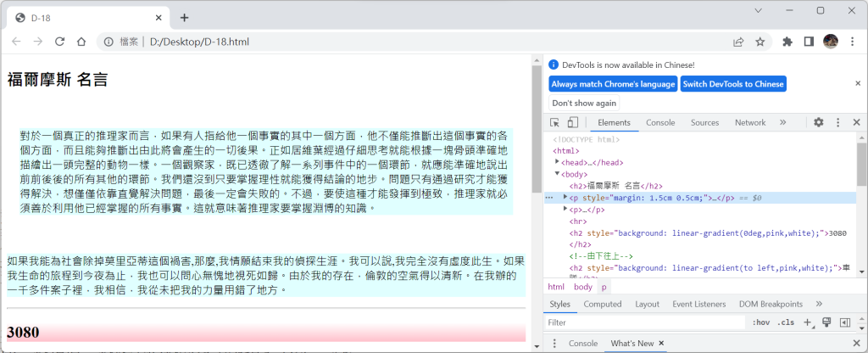The image size is (868, 353).
Task: Click the file info icon in address bar
Action: (x=109, y=42)
